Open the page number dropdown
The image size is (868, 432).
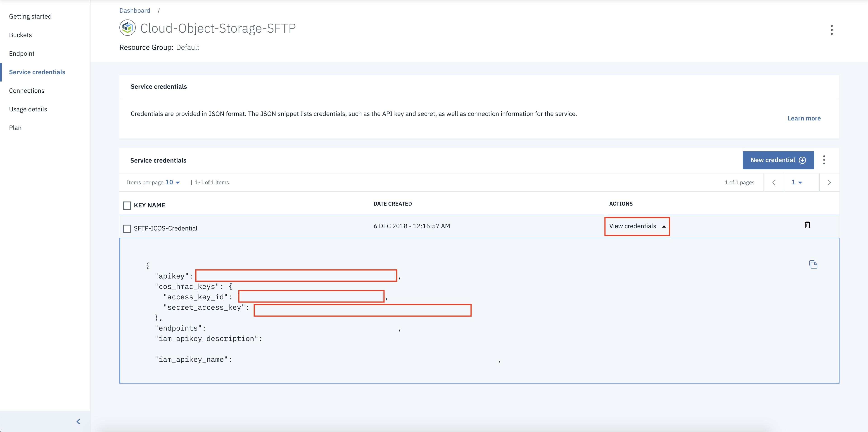(797, 182)
